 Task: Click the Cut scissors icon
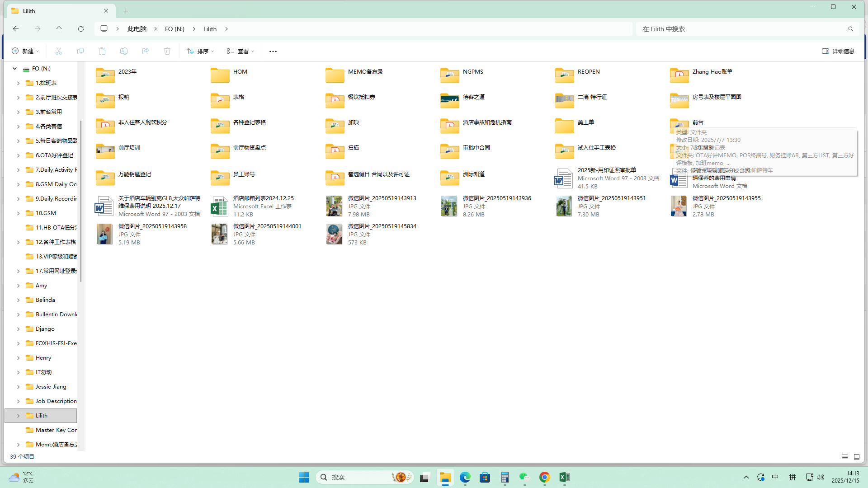point(59,51)
